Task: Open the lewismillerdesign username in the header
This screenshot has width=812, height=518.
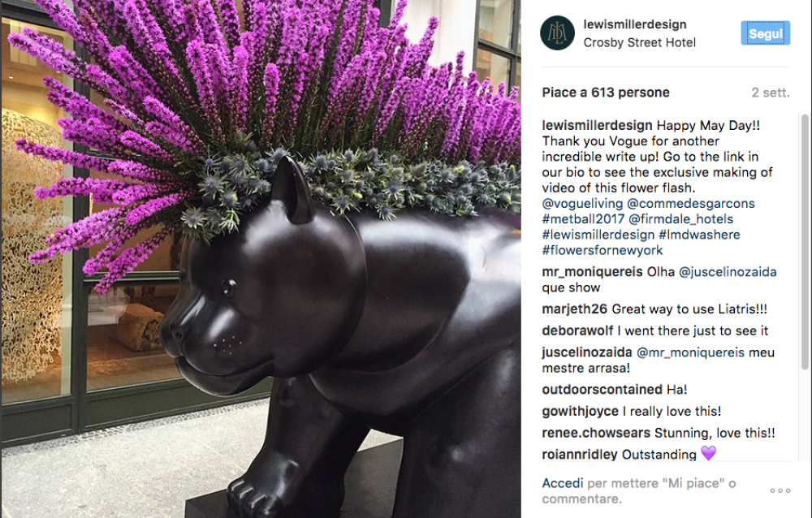Action: click(x=635, y=24)
